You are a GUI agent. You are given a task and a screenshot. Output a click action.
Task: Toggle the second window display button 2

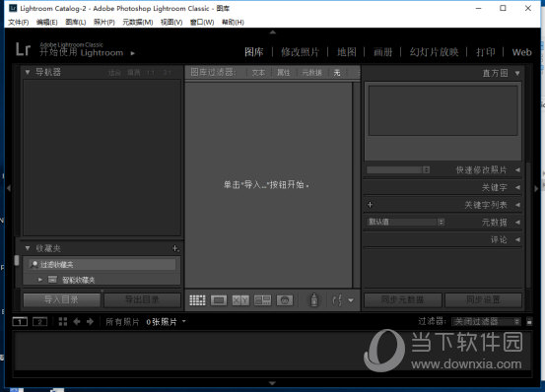[x=39, y=322]
